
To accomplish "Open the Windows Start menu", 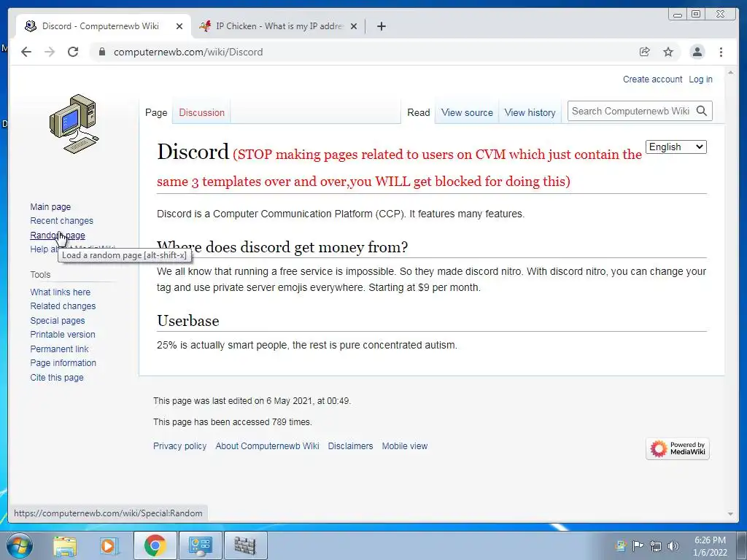I will (19, 545).
